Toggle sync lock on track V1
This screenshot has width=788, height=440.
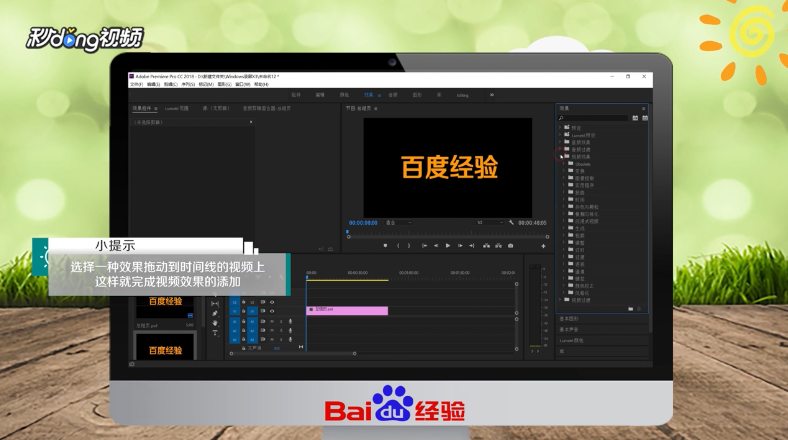point(263,311)
